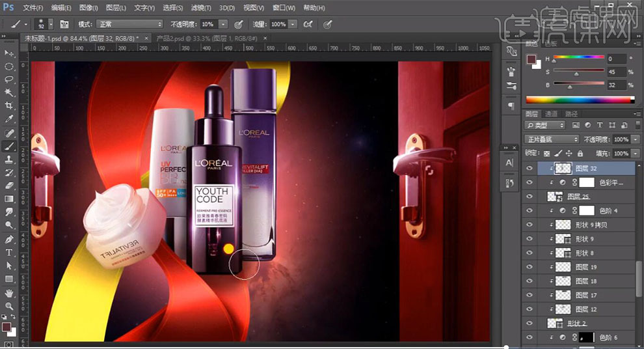This screenshot has height=349, width=644.
Task: Select the Magic Wand tool
Action: click(8, 92)
